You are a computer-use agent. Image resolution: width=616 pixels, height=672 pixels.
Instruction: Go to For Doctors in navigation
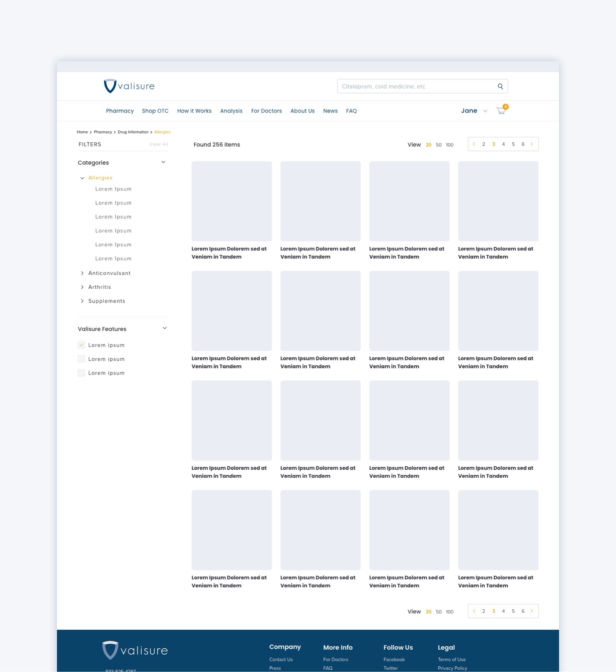[x=266, y=111]
